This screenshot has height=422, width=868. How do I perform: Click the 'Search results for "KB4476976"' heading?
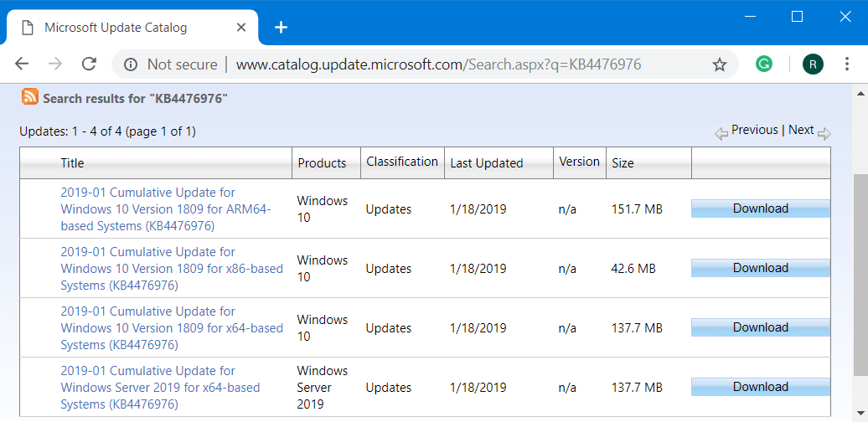pyautogui.click(x=136, y=99)
